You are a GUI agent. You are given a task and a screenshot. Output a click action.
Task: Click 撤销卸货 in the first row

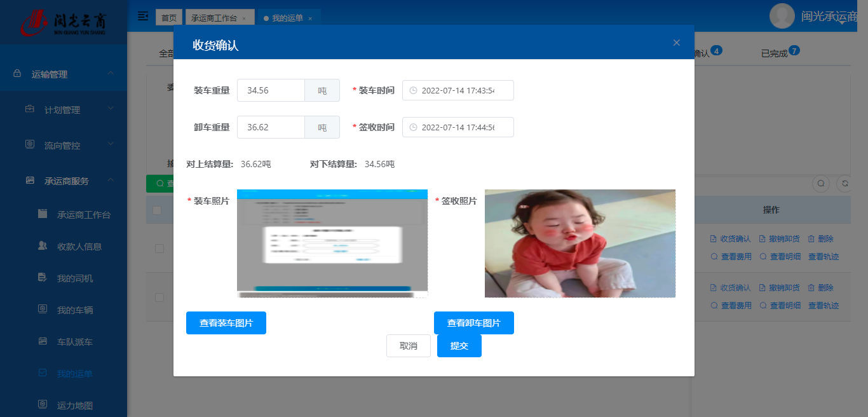point(779,239)
